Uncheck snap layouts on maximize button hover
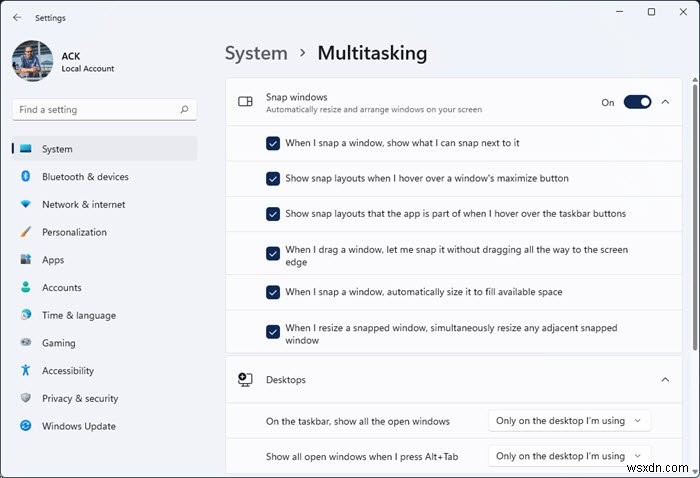Image resolution: width=700 pixels, height=478 pixels. (x=273, y=179)
